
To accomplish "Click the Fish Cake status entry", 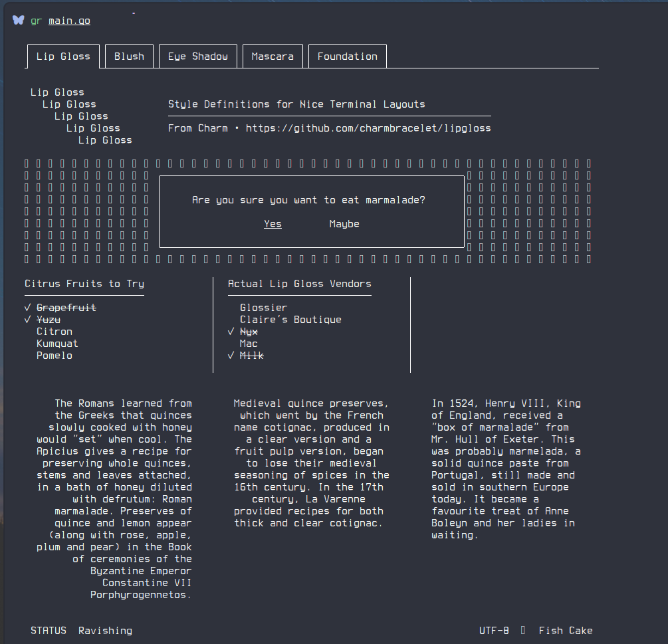I will click(566, 630).
